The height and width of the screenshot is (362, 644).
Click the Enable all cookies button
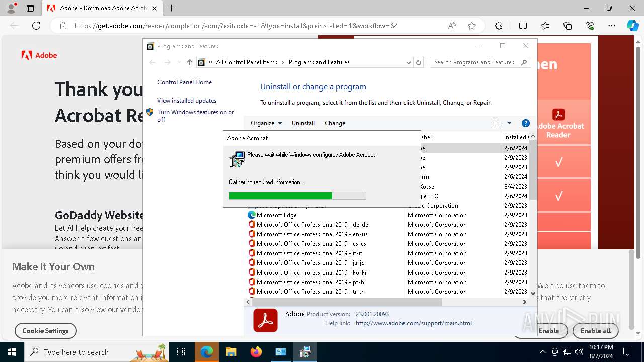pyautogui.click(x=596, y=331)
